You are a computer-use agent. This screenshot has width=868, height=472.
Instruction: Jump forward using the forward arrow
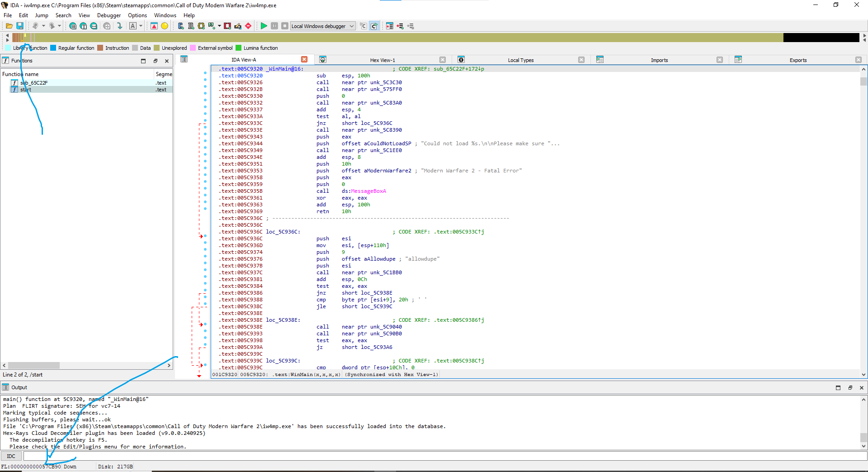[x=52, y=26]
